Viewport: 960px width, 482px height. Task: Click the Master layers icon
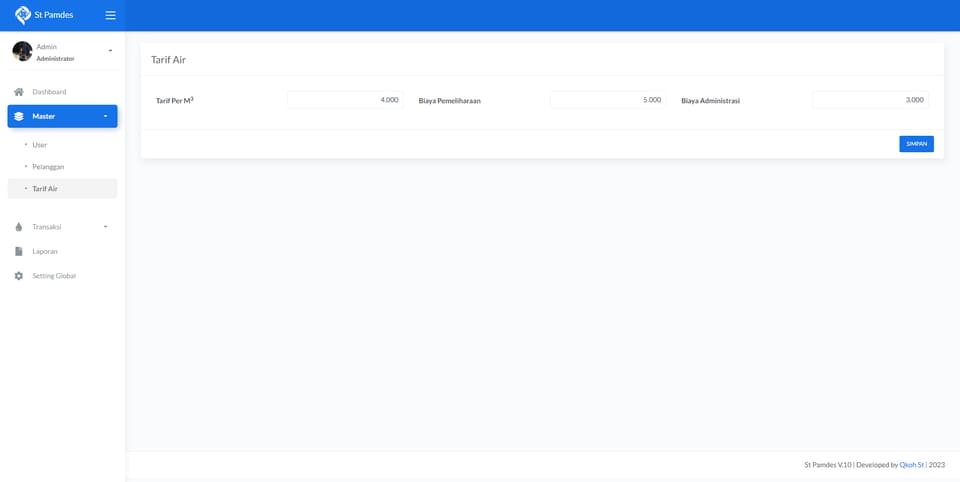[19, 116]
